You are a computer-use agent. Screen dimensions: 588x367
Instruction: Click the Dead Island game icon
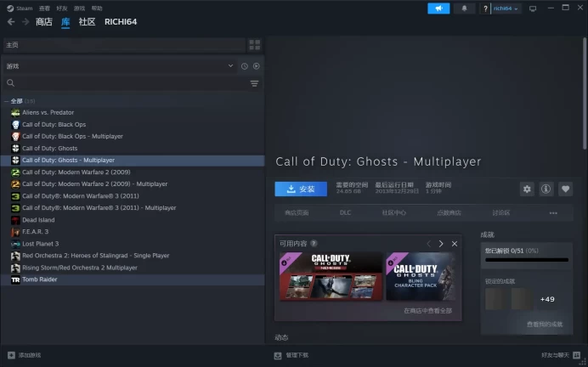click(15, 220)
